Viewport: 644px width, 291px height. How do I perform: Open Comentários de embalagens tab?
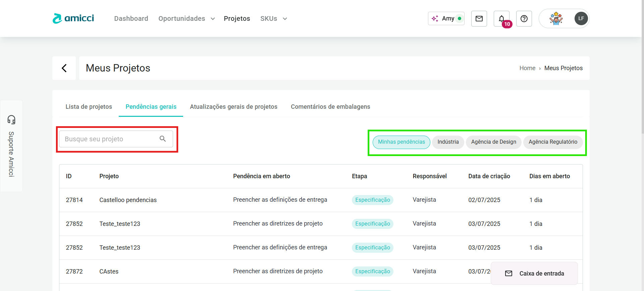click(330, 107)
